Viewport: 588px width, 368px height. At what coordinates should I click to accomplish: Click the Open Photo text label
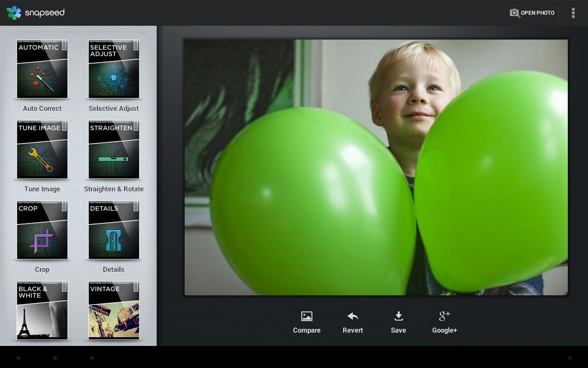pyautogui.click(x=537, y=13)
